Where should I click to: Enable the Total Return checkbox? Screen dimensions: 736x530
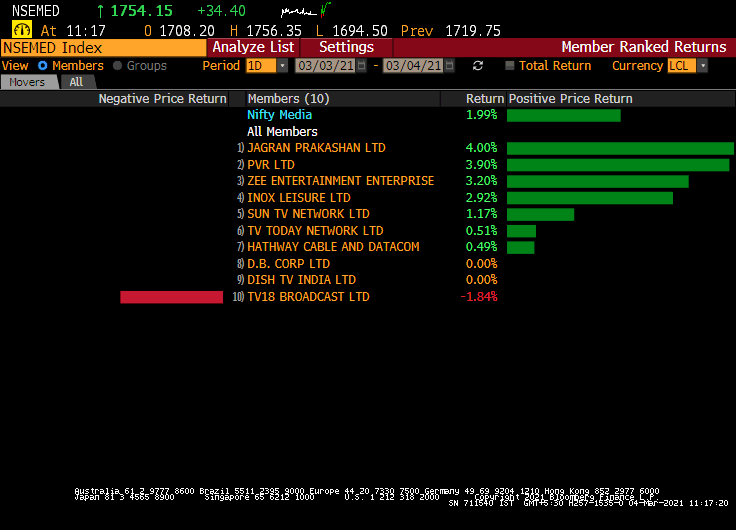pyautogui.click(x=510, y=66)
